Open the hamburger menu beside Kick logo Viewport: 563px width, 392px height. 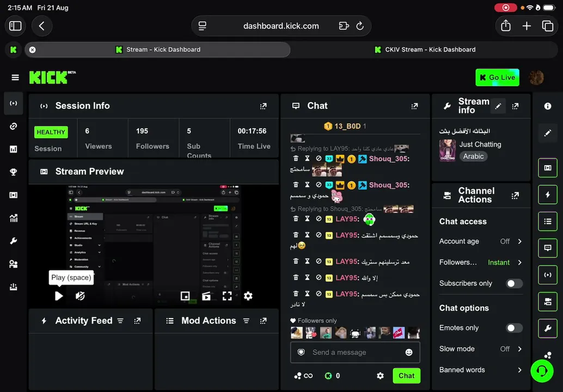pyautogui.click(x=15, y=77)
